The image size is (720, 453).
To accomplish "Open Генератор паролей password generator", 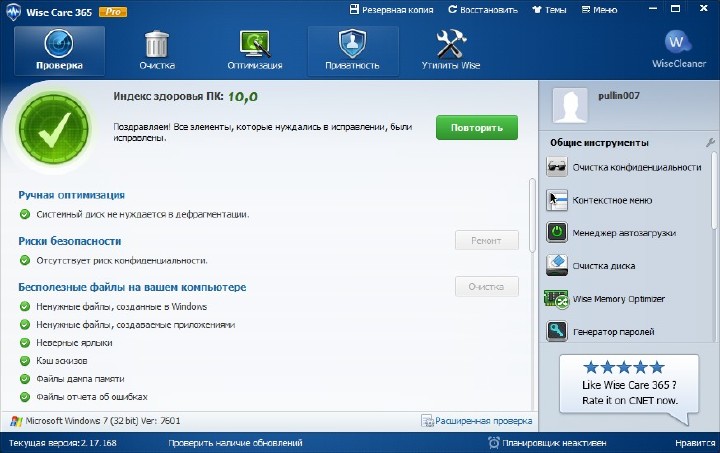I will 613,331.
